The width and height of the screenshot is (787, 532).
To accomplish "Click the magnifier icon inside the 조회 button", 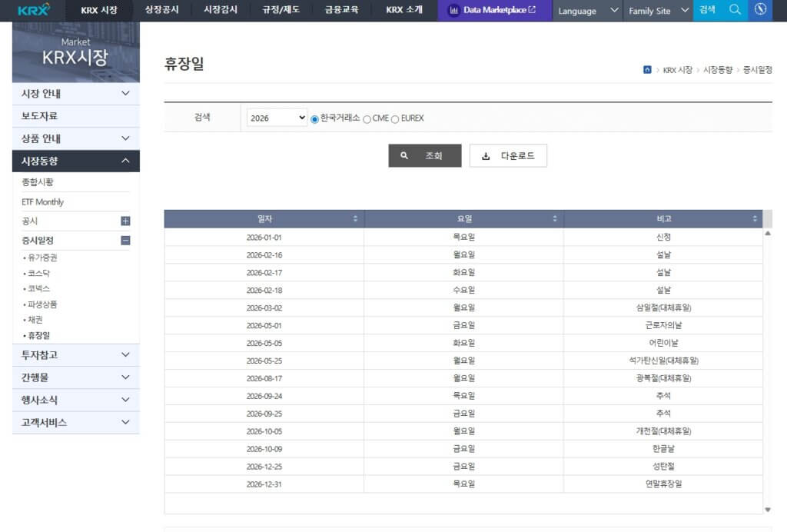I will [403, 155].
